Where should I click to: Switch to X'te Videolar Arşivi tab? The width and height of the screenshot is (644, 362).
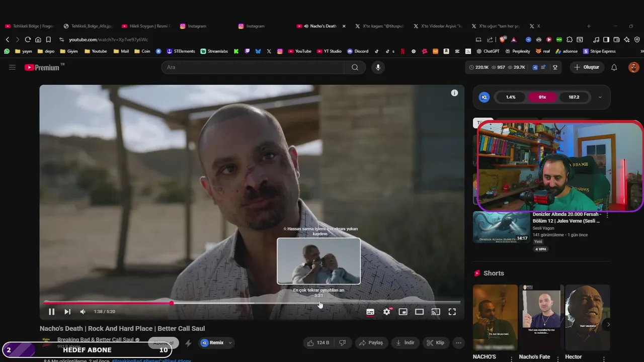(x=438, y=26)
